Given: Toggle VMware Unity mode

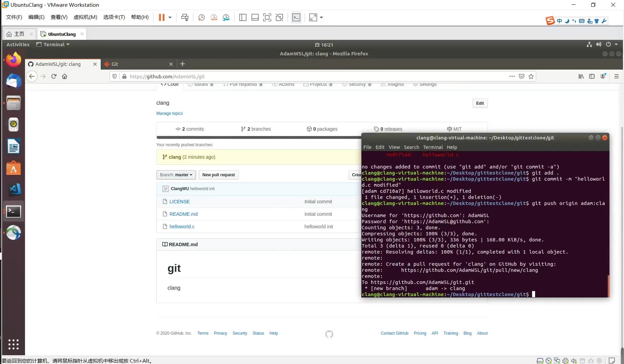Looking at the screenshot, I should (279, 17).
